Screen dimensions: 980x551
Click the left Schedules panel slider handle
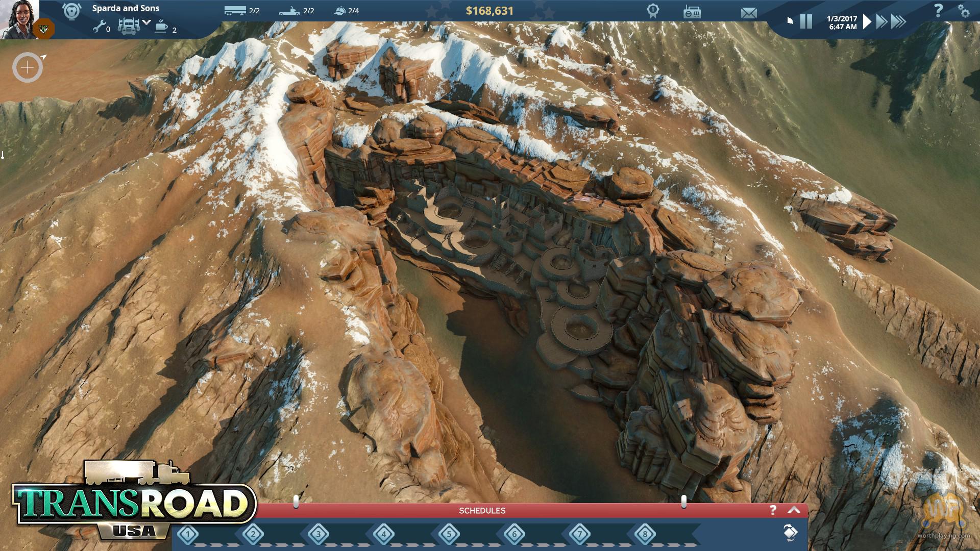[296, 502]
